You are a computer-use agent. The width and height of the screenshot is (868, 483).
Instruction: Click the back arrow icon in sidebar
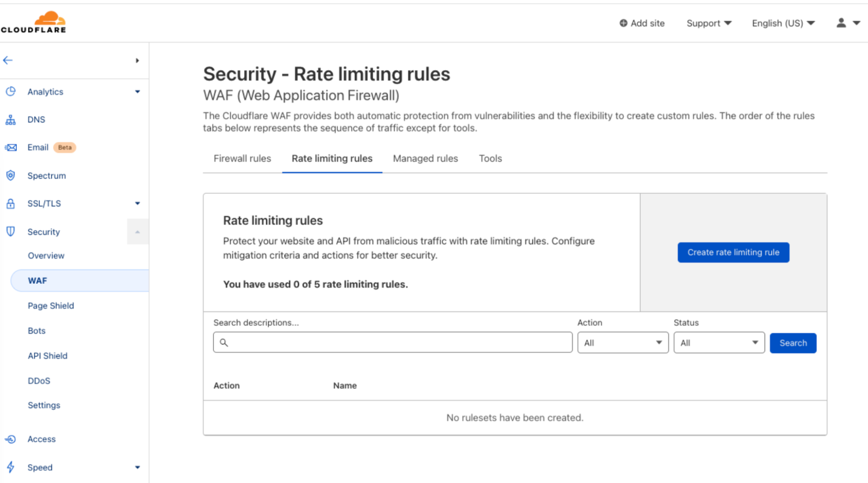[x=8, y=60]
